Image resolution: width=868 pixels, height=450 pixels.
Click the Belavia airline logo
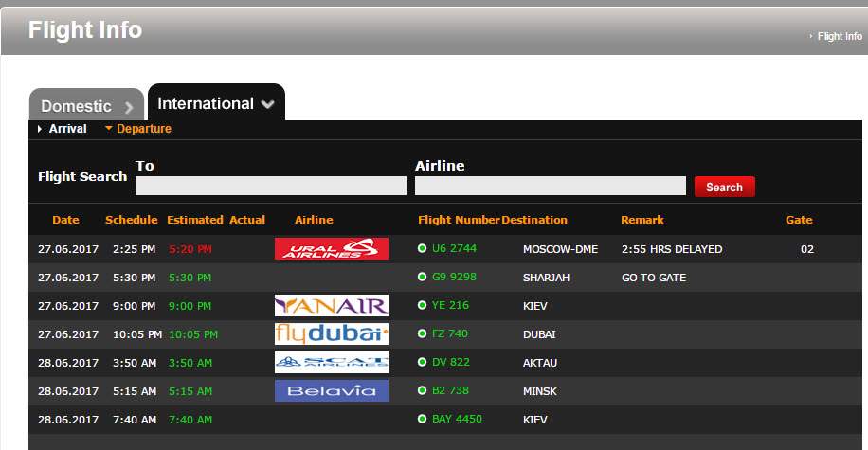tap(331, 390)
